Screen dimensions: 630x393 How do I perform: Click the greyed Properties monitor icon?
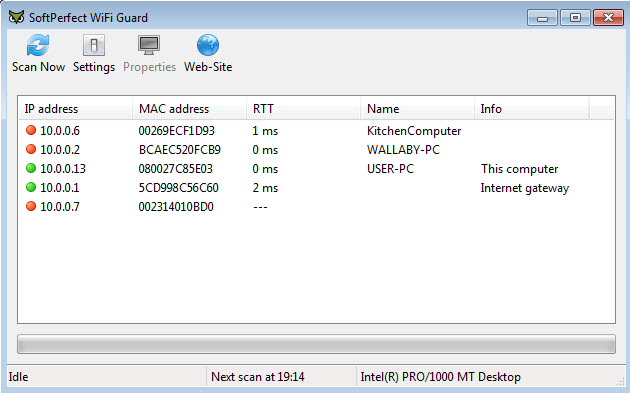pos(149,45)
